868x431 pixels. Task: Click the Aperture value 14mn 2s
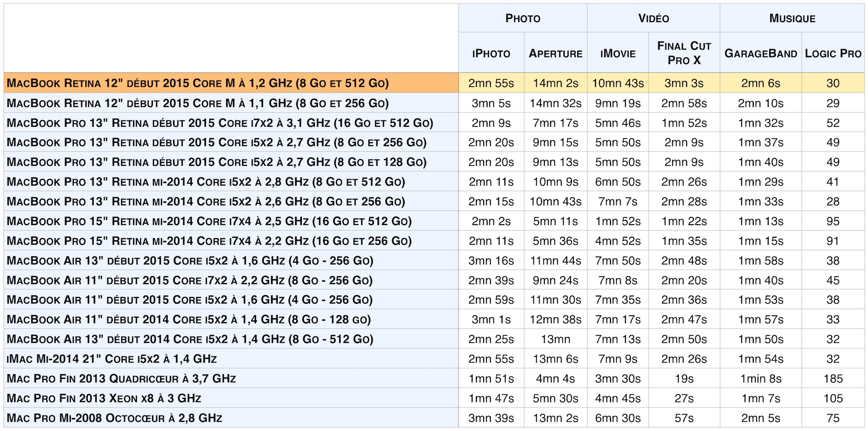[x=556, y=83]
